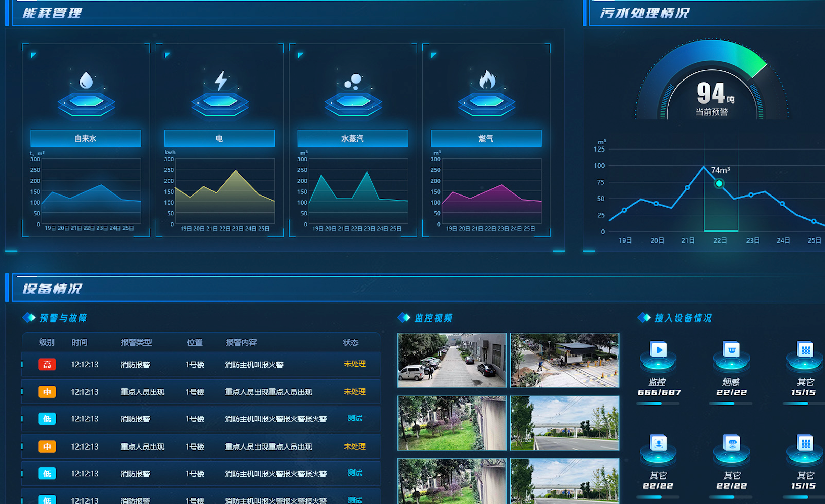Click the corner triangle on 电 card
This screenshot has height=504, width=825.
pos(167,55)
